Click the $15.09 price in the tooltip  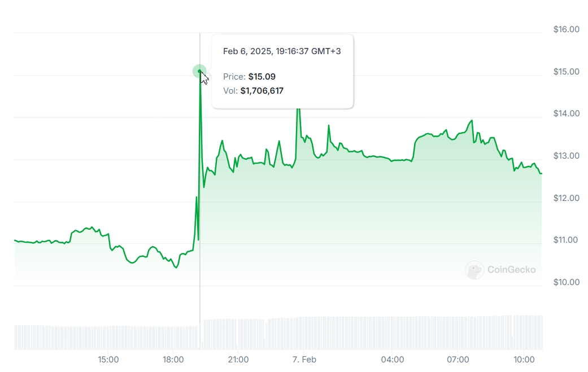point(262,77)
